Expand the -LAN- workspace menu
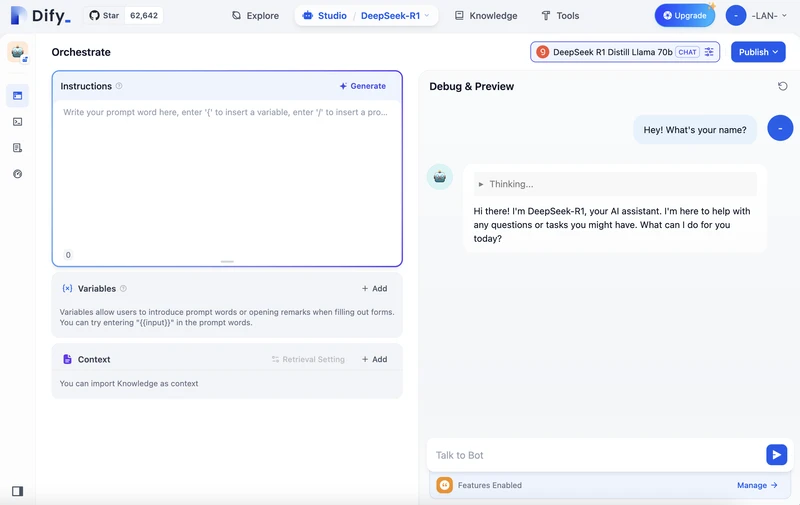 click(x=769, y=16)
